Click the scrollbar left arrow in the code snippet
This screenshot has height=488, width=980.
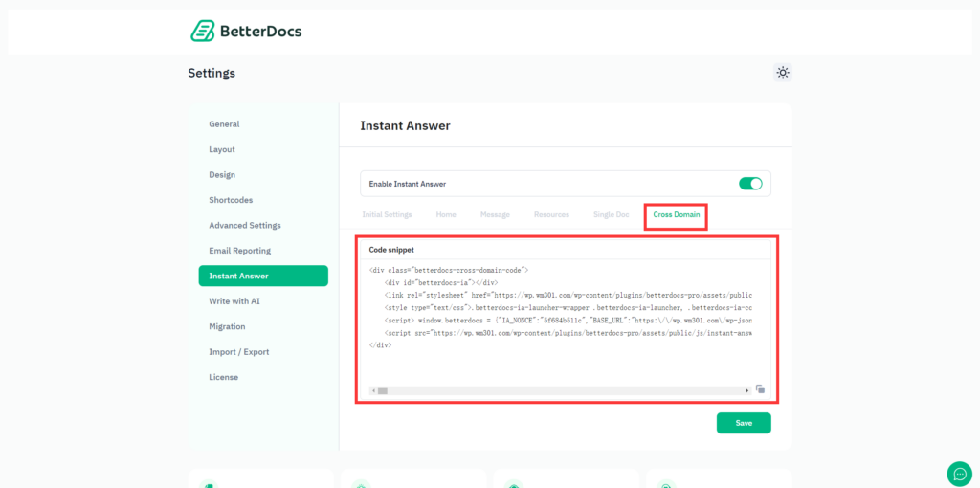point(373,390)
